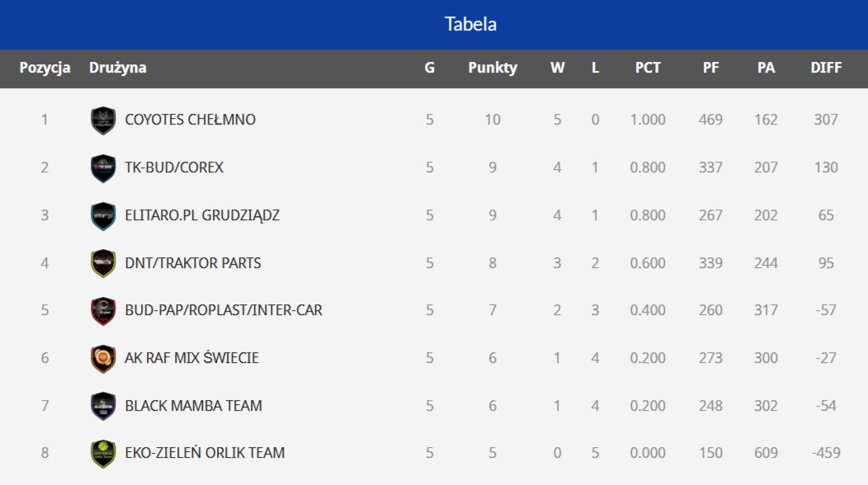Select the Drużyna column header
Viewport: 868px width, 485px height.
pyautogui.click(x=118, y=68)
